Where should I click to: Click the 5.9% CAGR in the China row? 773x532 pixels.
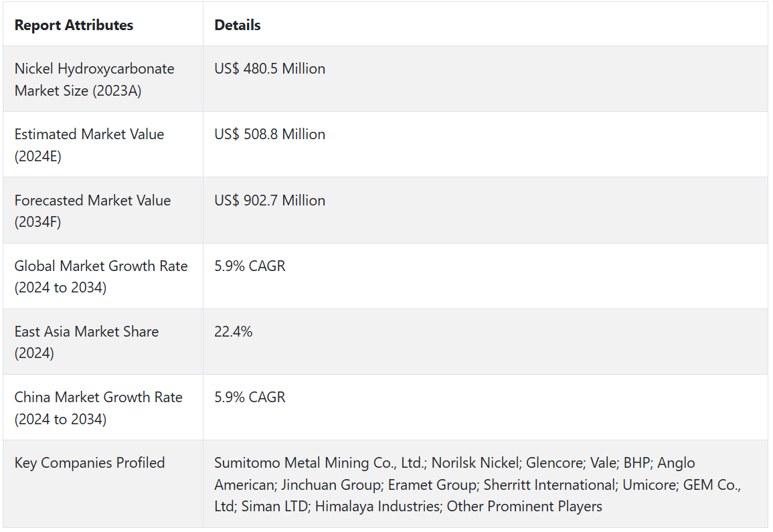pyautogui.click(x=250, y=397)
